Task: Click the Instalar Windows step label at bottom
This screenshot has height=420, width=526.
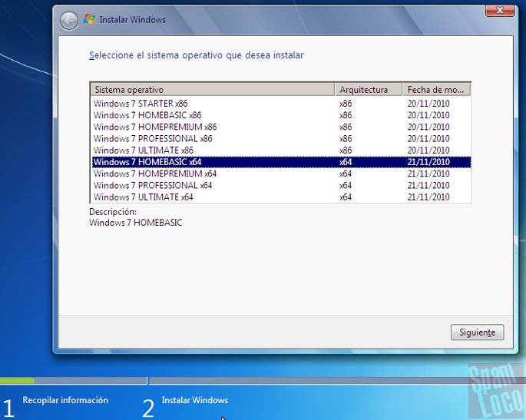Action: coord(195,400)
